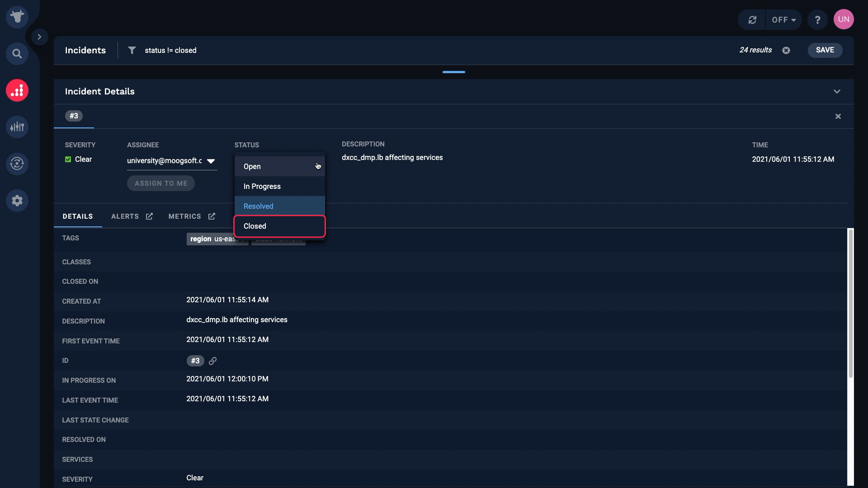Image resolution: width=868 pixels, height=488 pixels.
Task: Open the Incidents icon in sidebar
Action: [17, 90]
